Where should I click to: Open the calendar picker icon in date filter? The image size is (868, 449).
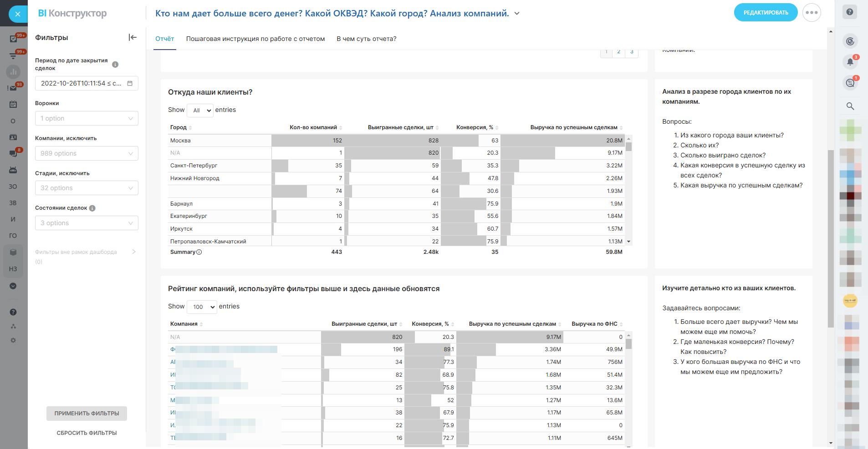click(130, 83)
